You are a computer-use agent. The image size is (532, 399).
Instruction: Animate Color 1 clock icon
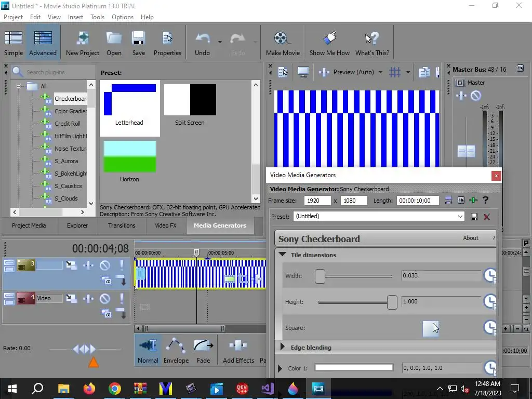coord(490,368)
